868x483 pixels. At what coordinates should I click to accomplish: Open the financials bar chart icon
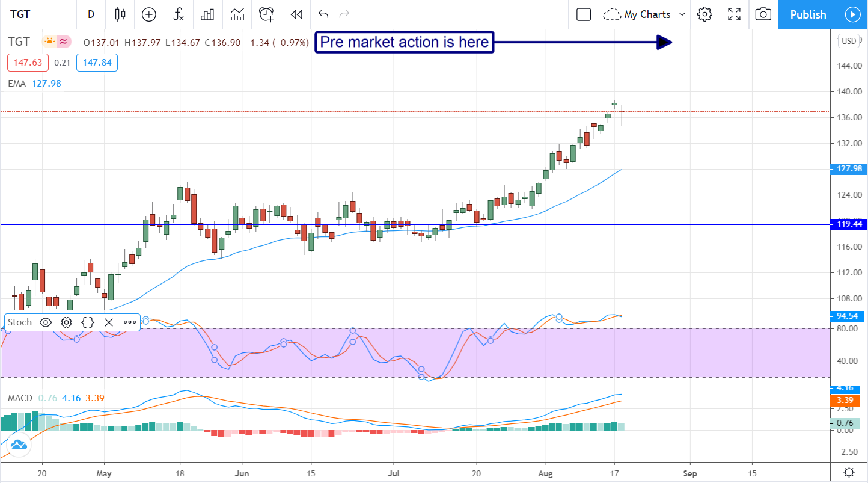point(207,14)
